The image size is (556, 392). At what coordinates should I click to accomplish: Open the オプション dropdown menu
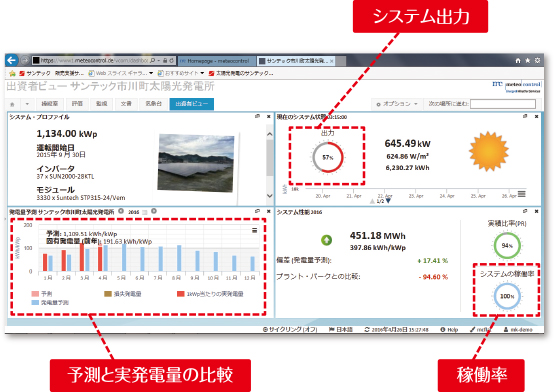point(397,104)
